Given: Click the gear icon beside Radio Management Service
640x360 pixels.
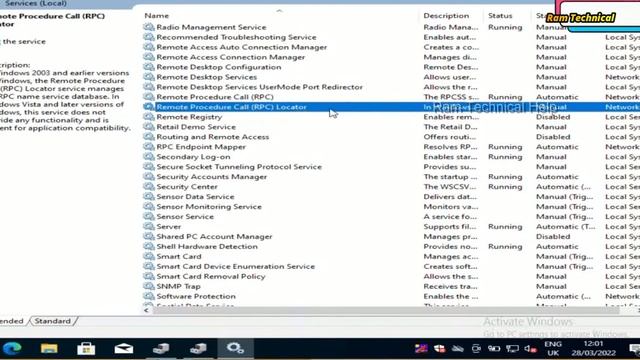Looking at the screenshot, I should tap(149, 27).
